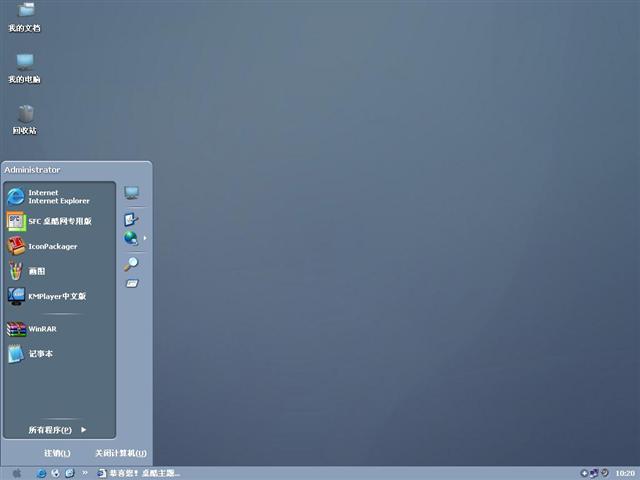Launch Internet Explorer from quick launch
The width and height of the screenshot is (640, 480).
click(x=41, y=473)
